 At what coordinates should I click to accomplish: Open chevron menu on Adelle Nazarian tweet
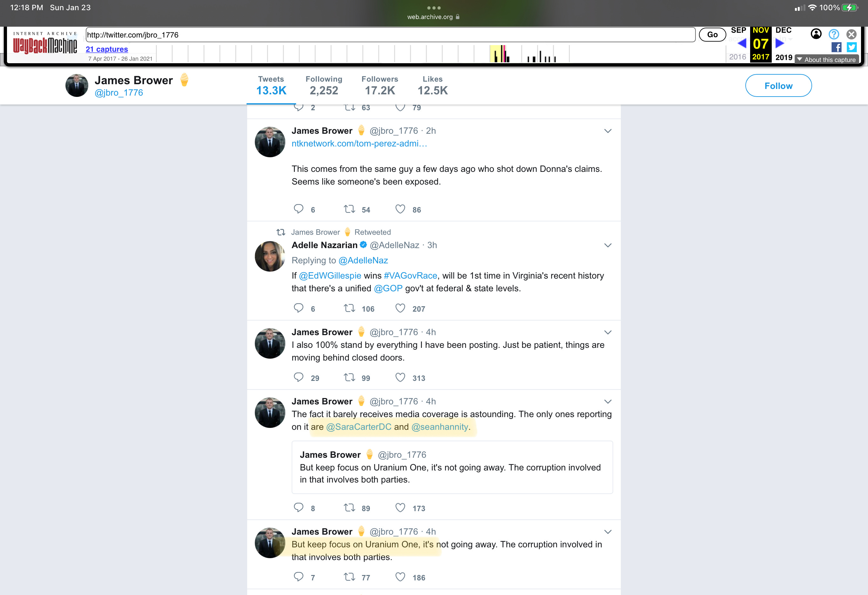608,245
